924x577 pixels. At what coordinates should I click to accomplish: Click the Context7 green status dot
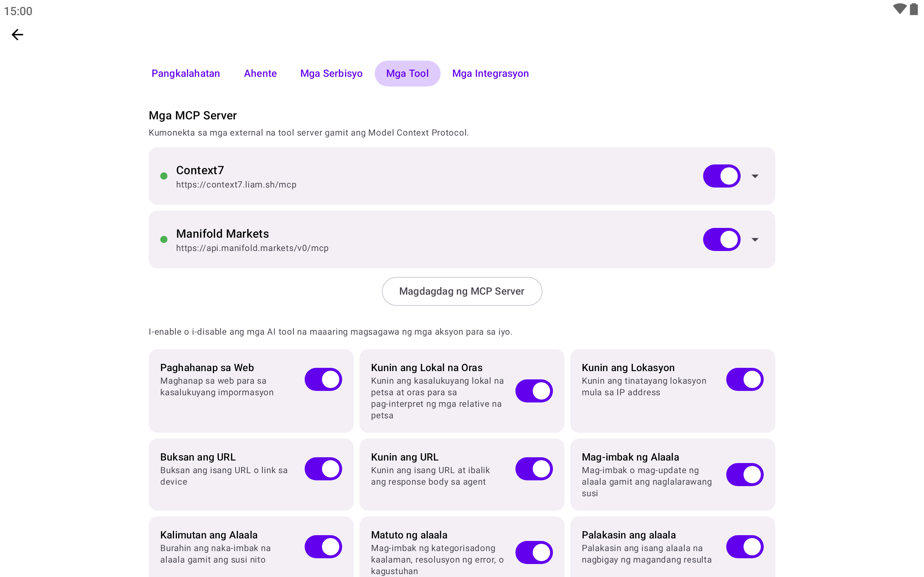(x=164, y=176)
